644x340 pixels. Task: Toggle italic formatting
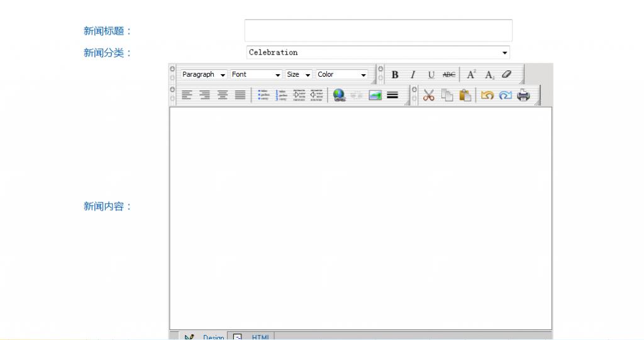[x=413, y=75]
